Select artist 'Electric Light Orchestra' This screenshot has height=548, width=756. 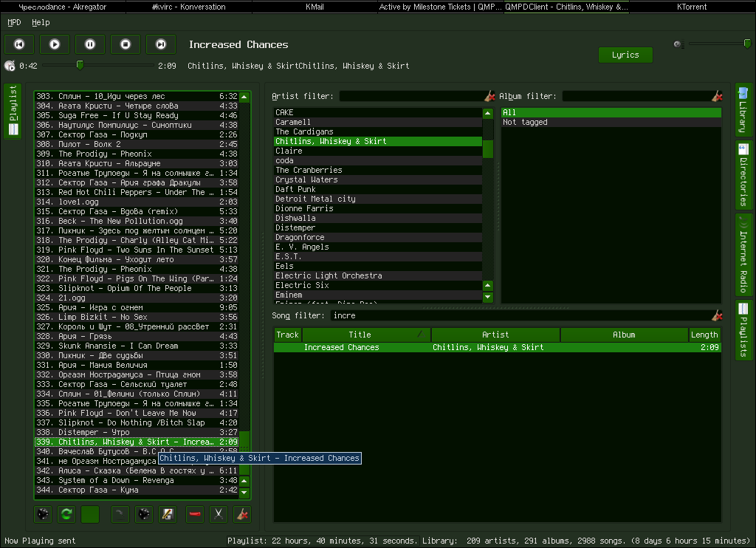tap(378, 275)
